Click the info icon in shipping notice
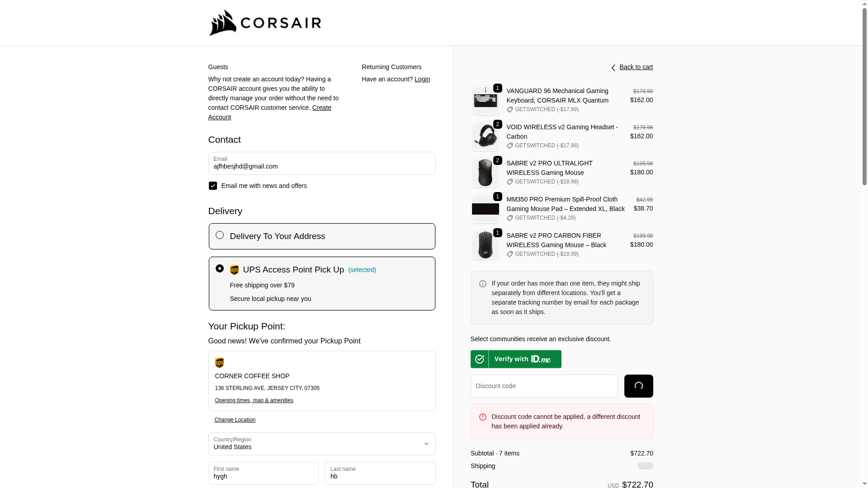Viewport: 868px width, 488px height. point(483,284)
